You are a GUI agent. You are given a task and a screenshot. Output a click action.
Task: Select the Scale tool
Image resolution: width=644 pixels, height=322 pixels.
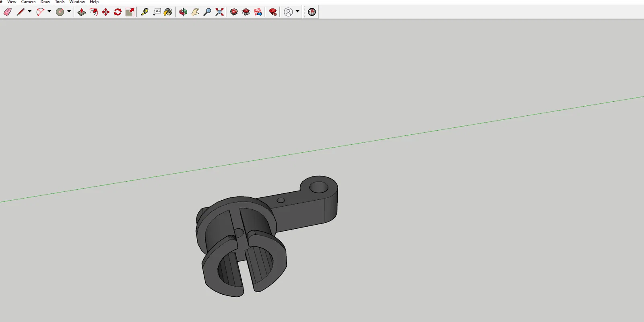coord(130,12)
